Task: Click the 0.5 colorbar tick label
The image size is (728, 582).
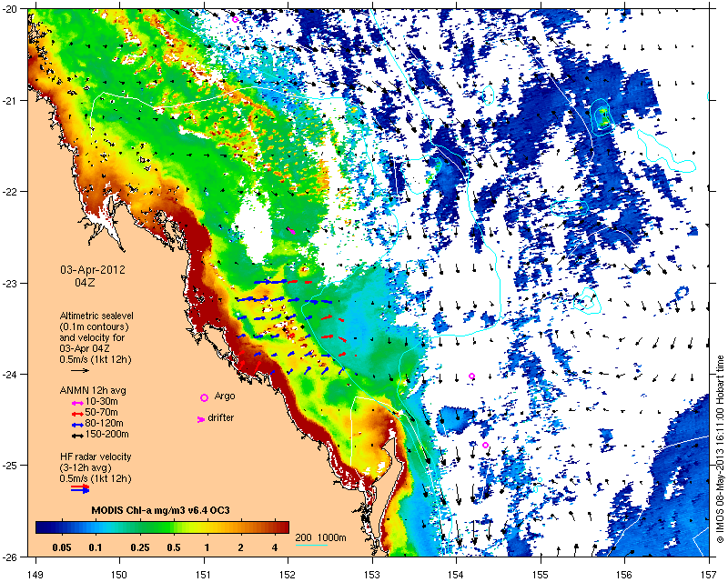Action: [173, 547]
